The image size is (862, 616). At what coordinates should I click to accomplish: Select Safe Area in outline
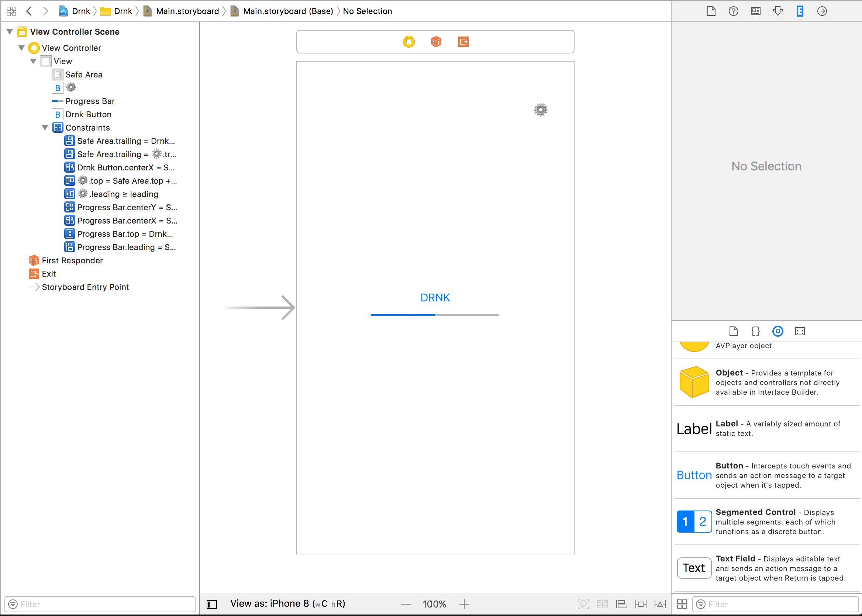pos(77,75)
